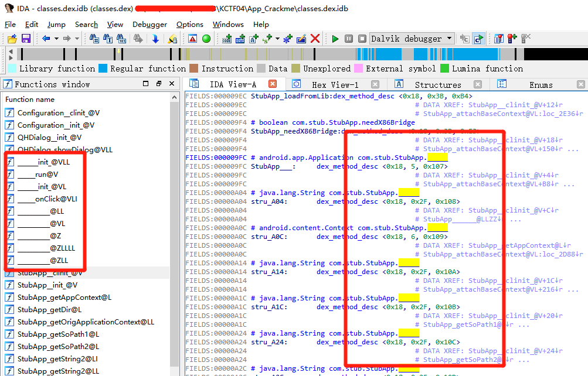The width and height of the screenshot is (588, 376).
Task: Open the Debugger menu
Action: click(149, 25)
